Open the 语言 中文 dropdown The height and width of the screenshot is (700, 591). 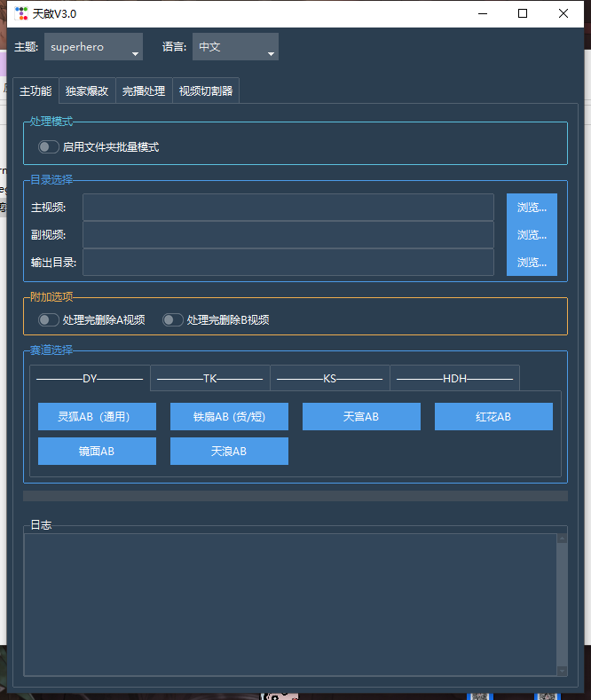pos(235,47)
